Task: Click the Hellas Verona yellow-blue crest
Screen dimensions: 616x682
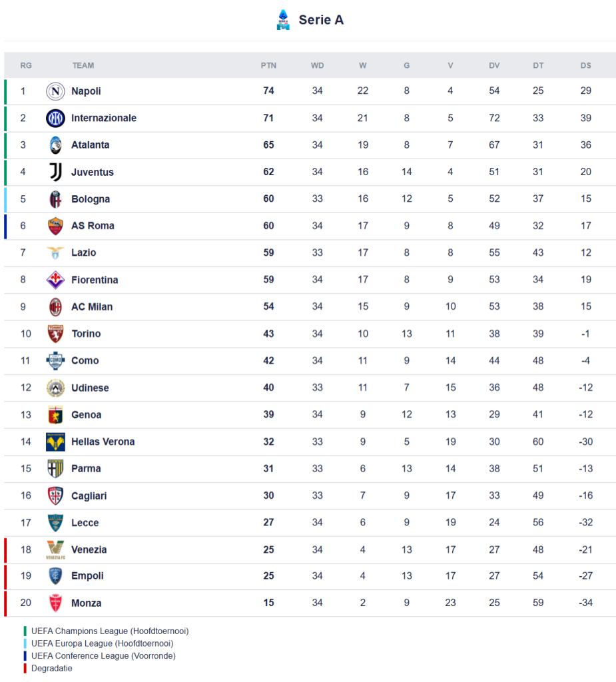Action: [55, 442]
